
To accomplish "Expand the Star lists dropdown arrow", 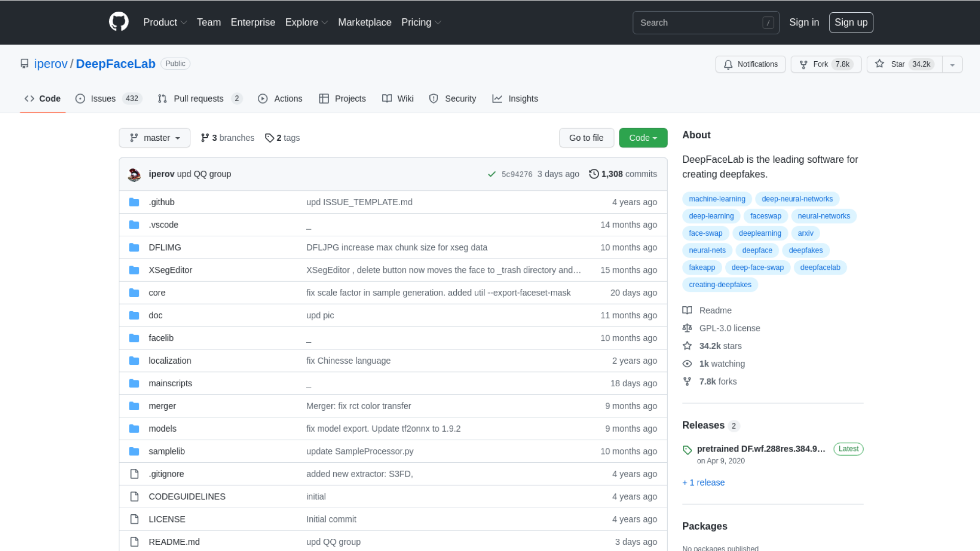I will point(952,65).
